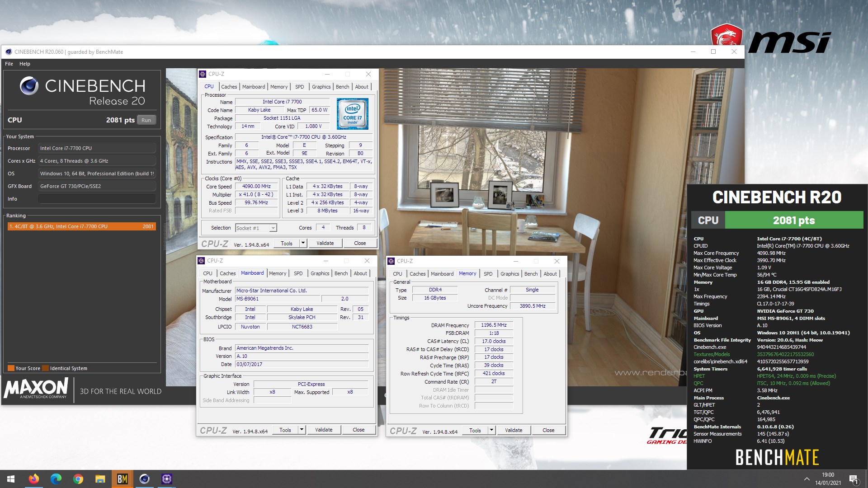Click the Info field in Cinebench
868x488 pixels.
(97, 199)
